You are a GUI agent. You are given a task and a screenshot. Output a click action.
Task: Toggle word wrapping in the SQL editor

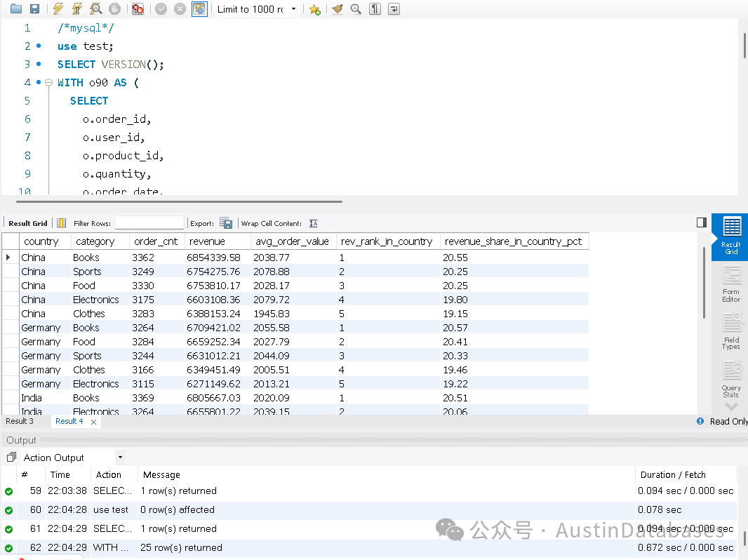pyautogui.click(x=394, y=8)
